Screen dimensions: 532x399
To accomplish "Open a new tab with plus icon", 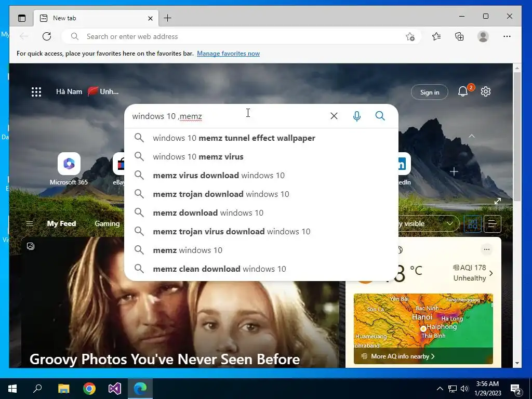I will [x=167, y=18].
